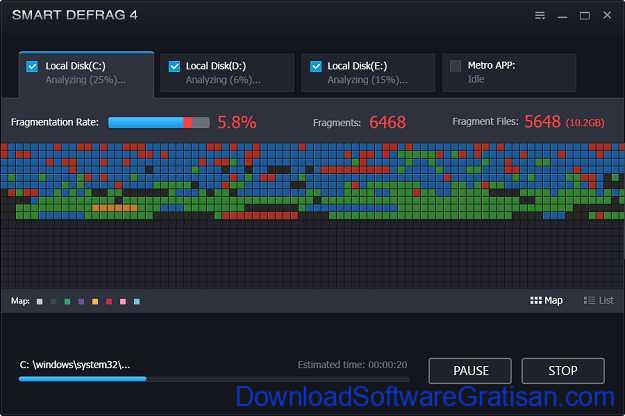Viewport: 625px width, 416px height.
Task: Uncheck the Local Disk(D:) checkbox
Action: tap(174, 66)
